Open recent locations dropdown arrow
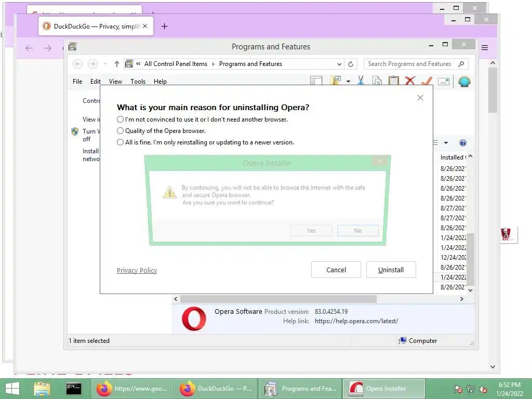 point(105,64)
